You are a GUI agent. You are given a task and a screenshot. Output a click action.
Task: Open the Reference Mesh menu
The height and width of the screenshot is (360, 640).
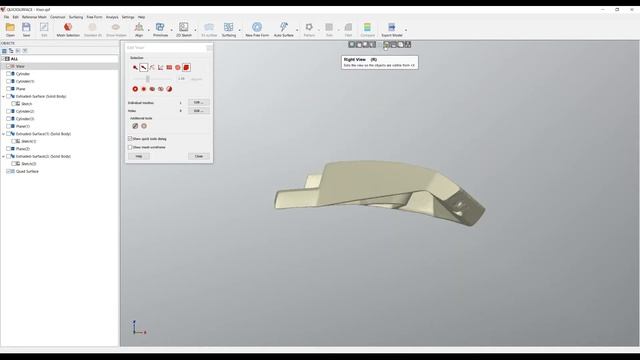pos(34,17)
